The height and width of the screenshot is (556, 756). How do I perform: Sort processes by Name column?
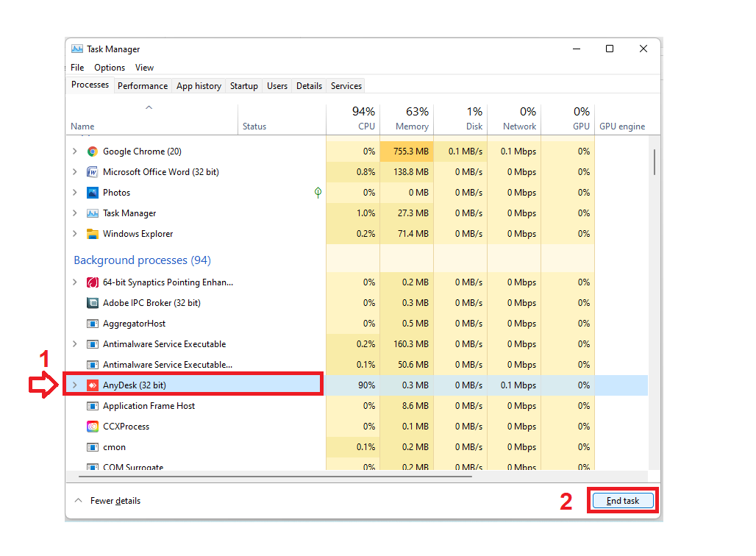[151, 120]
